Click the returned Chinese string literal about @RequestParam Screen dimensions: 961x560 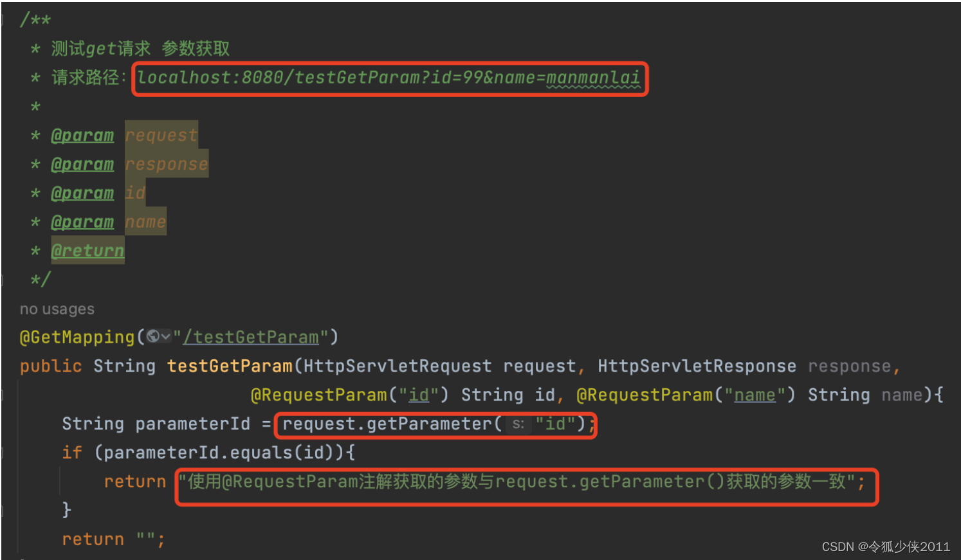coord(517,482)
